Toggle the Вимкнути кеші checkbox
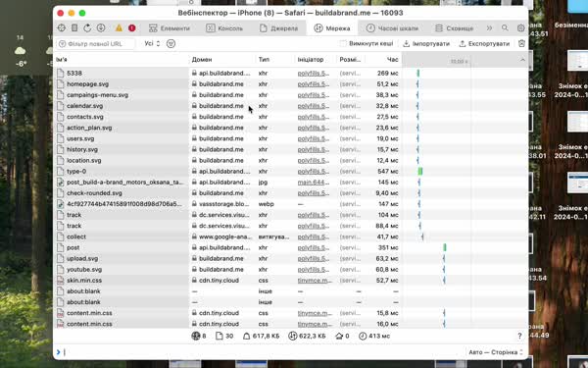This screenshot has height=368, width=588. (343, 43)
